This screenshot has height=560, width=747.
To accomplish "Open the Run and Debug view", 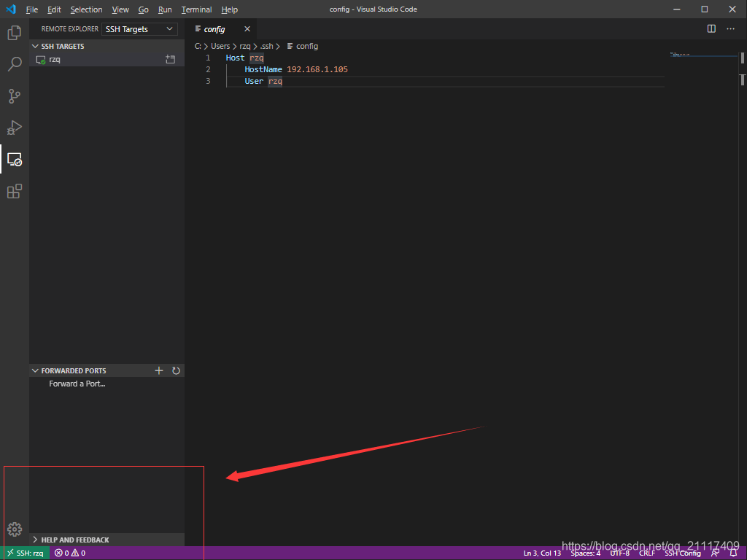I will pyautogui.click(x=15, y=128).
